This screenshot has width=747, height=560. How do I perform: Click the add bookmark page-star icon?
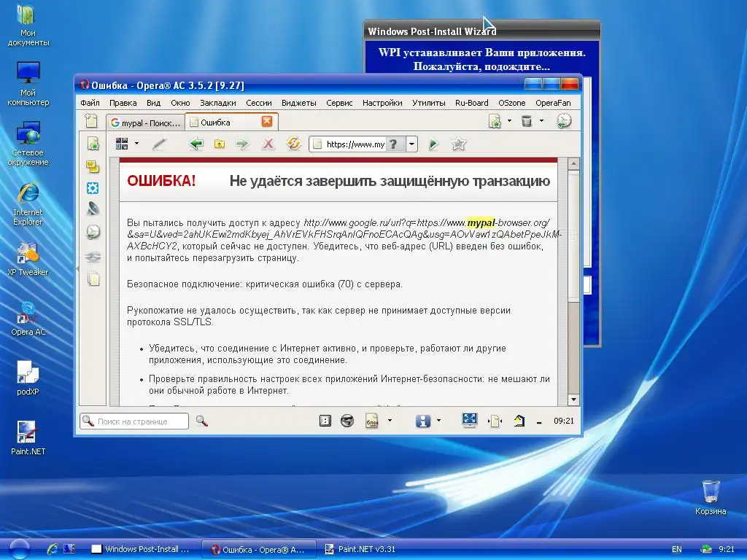pyautogui.click(x=495, y=121)
